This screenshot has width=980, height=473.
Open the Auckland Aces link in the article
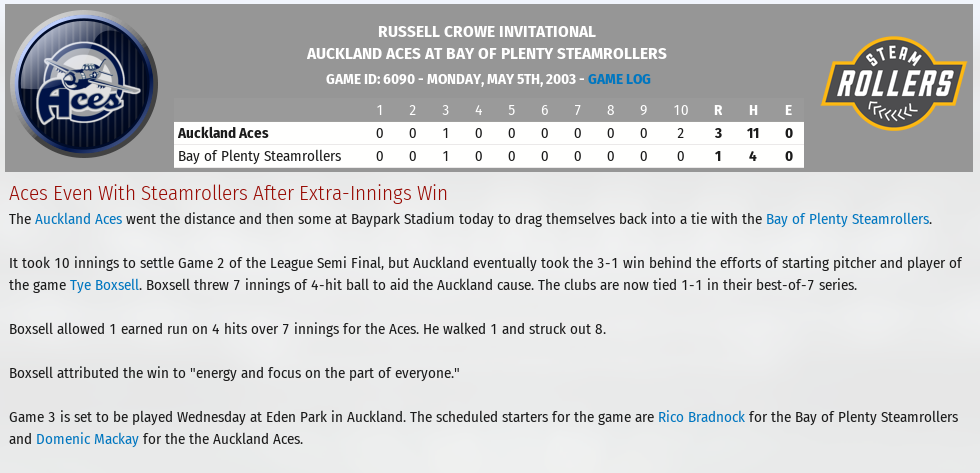point(78,219)
